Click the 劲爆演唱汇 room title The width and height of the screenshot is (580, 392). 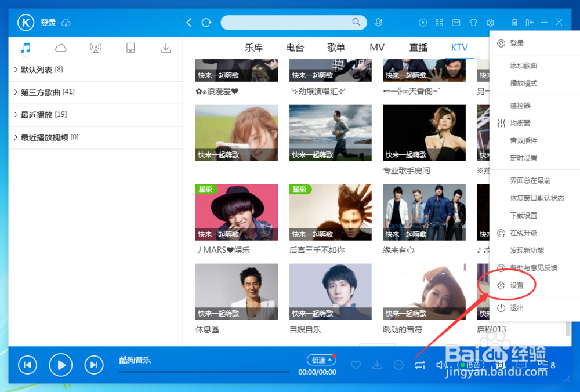tap(318, 91)
